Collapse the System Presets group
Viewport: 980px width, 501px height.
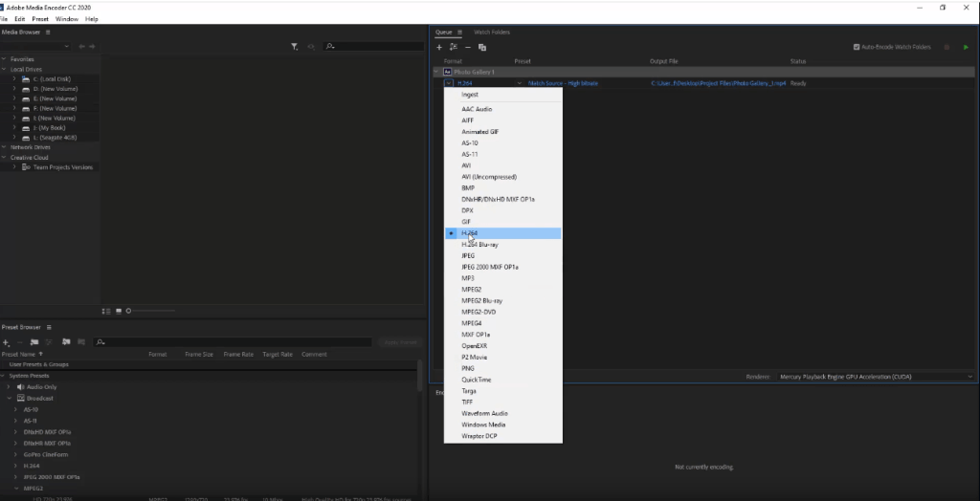pos(3,376)
